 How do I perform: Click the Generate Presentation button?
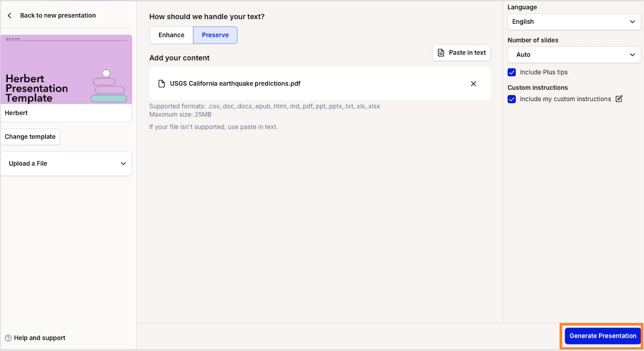coord(603,336)
